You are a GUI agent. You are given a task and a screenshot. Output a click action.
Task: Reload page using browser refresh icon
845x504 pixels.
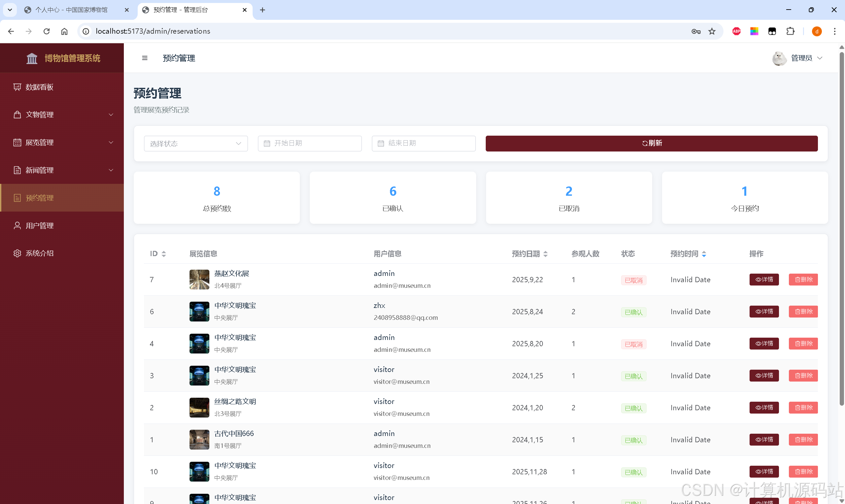click(x=47, y=31)
